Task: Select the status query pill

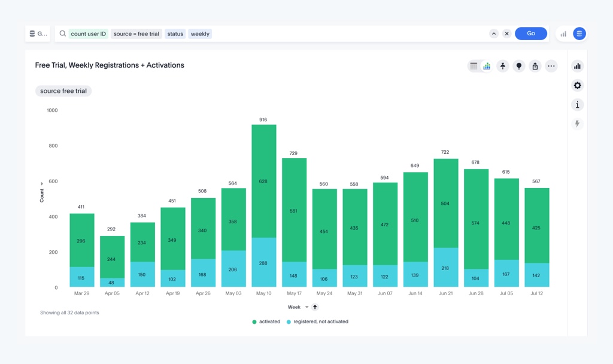Action: [x=175, y=34]
